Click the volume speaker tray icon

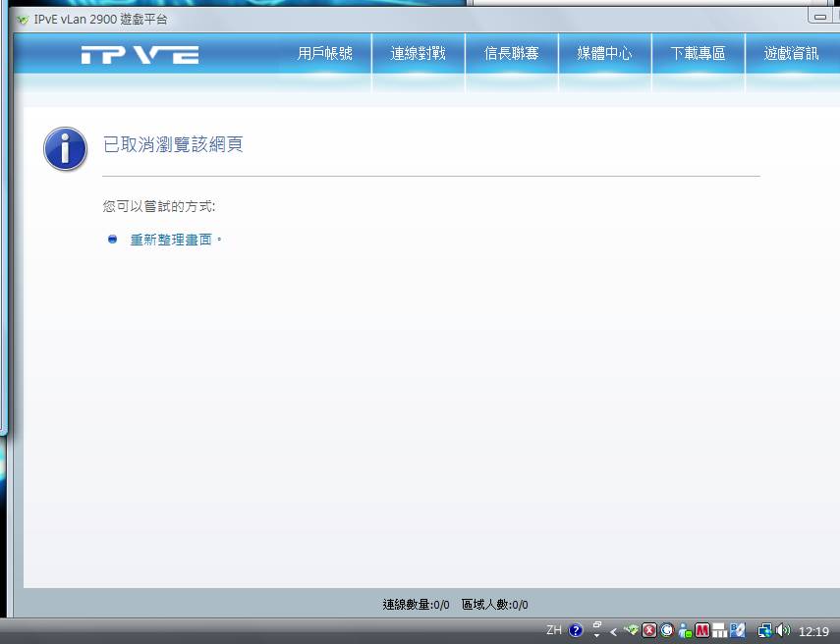point(783,630)
